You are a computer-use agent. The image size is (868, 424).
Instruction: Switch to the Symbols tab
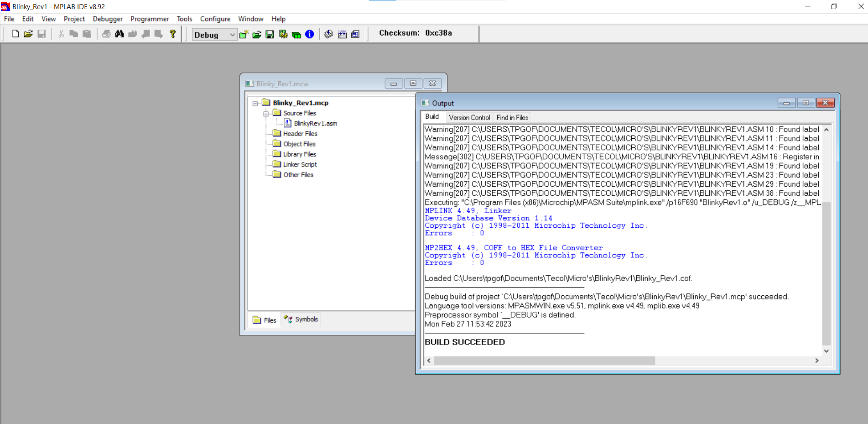300,319
